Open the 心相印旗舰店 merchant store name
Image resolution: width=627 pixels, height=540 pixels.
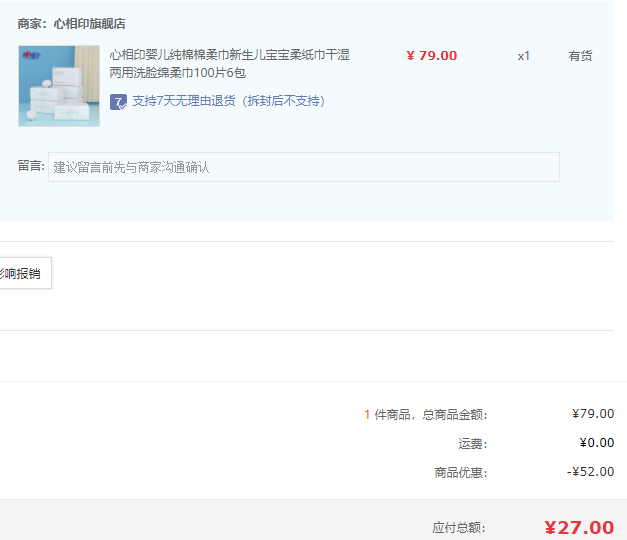90,23
